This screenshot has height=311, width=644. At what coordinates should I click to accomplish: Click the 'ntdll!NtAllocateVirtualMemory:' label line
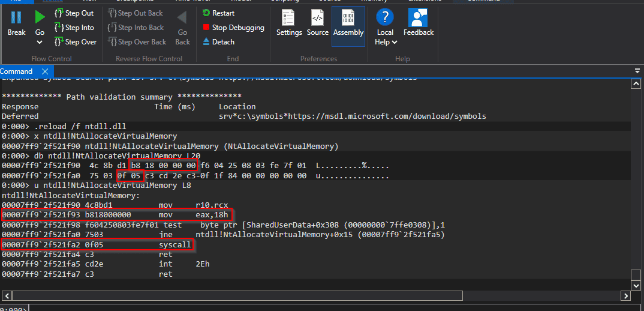(x=71, y=195)
